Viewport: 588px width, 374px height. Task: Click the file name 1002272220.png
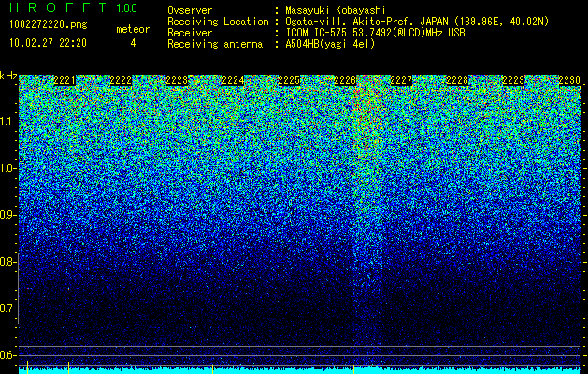[x=49, y=25]
